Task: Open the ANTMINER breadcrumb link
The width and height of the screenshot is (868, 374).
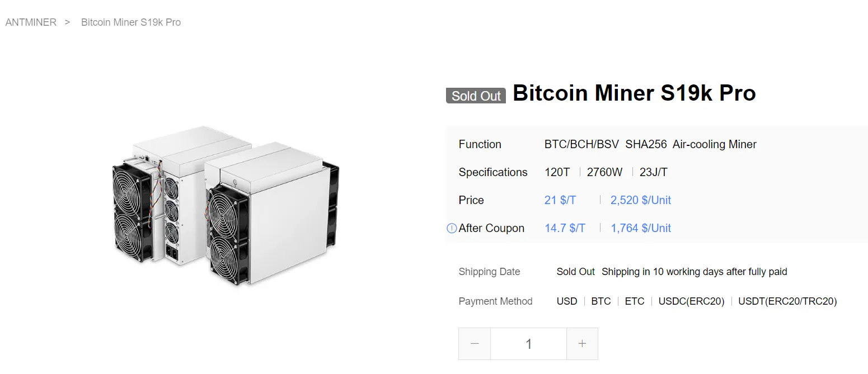Action: [31, 22]
